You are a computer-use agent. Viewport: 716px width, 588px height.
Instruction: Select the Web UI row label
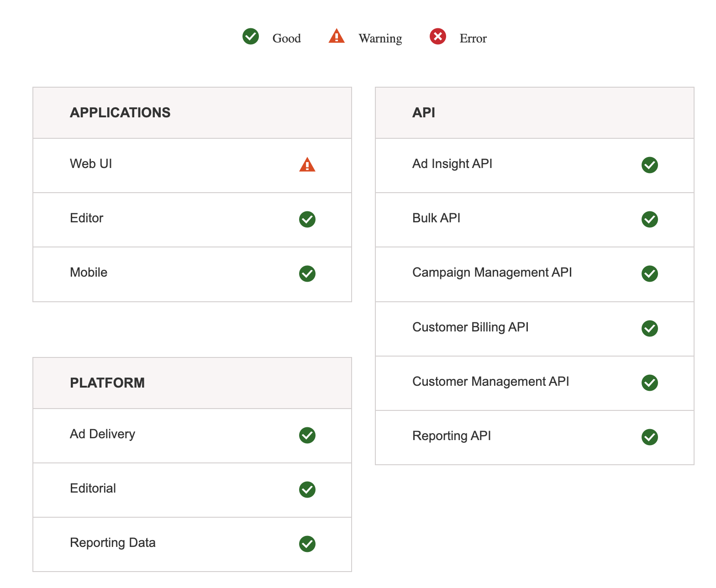click(91, 164)
